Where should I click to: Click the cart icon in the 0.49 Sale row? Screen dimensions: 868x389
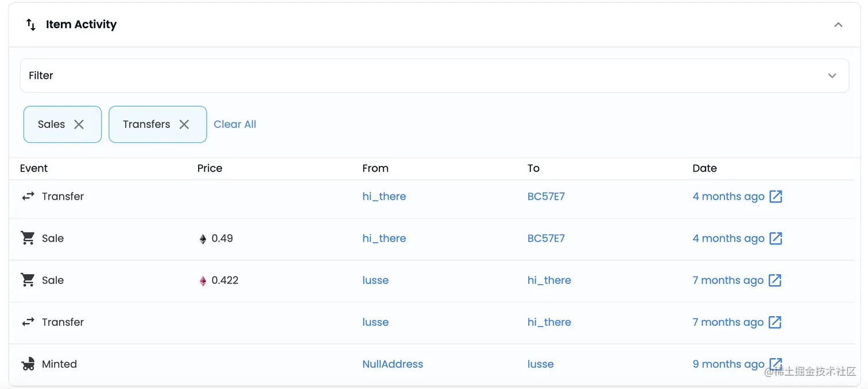point(28,238)
